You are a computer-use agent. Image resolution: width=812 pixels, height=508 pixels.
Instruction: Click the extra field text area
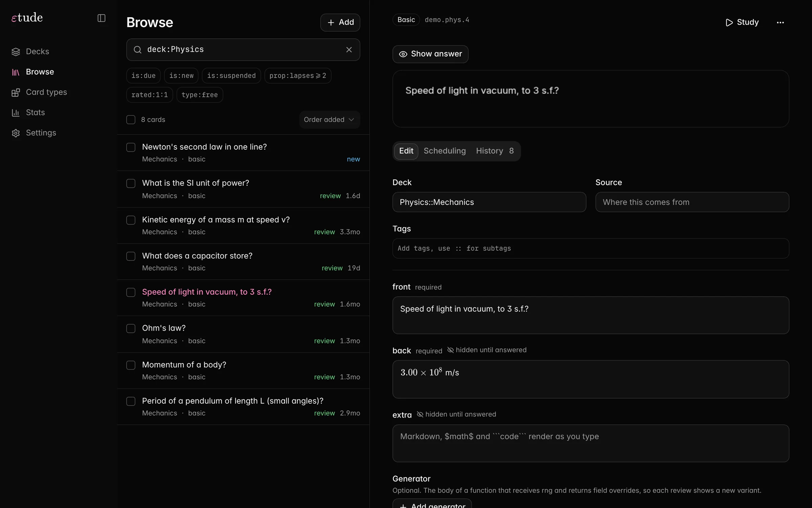591,443
